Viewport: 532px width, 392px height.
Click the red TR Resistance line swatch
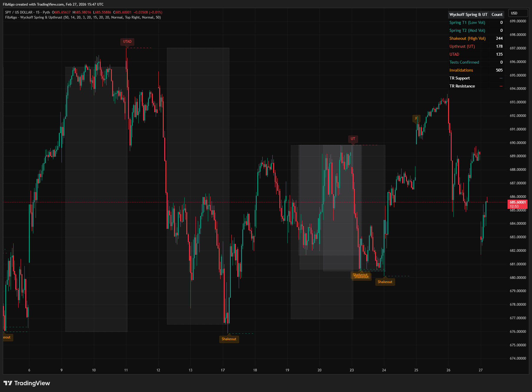tap(501, 86)
